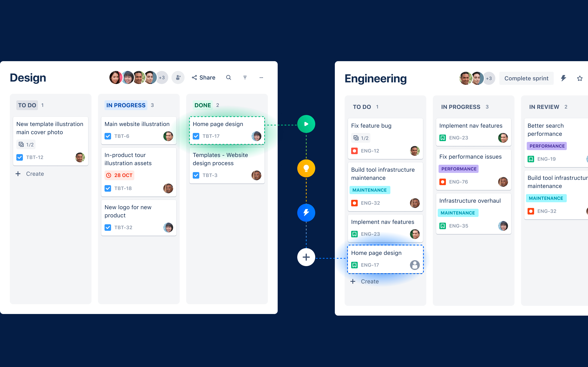The width and height of the screenshot is (588, 367).
Task: Click the add member icon on Design board
Action: click(178, 78)
